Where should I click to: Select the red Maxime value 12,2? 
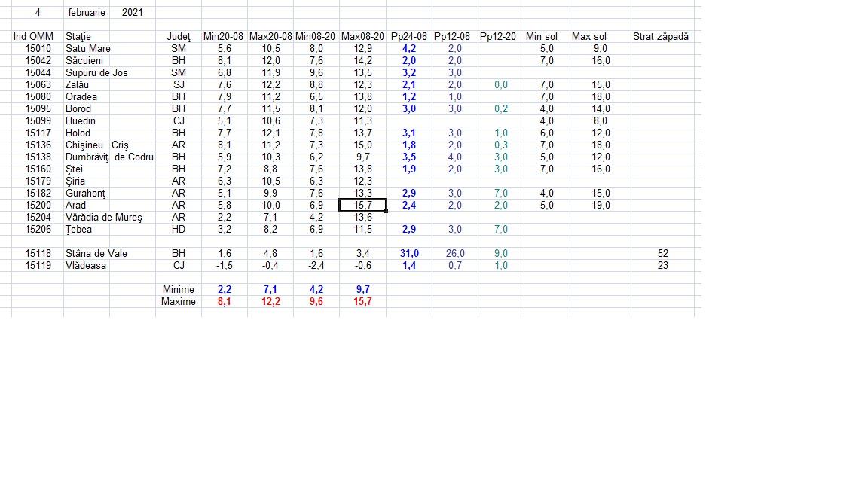point(270,302)
